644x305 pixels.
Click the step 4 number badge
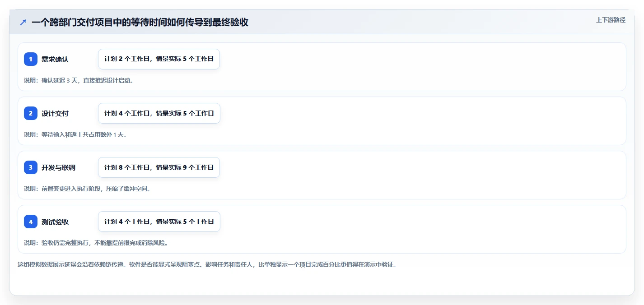[31, 222]
